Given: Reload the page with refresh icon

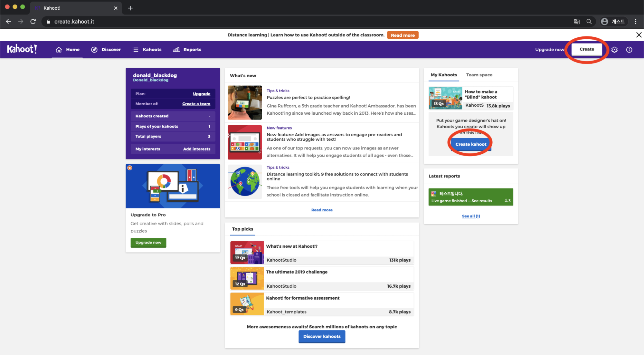Looking at the screenshot, I should (33, 22).
